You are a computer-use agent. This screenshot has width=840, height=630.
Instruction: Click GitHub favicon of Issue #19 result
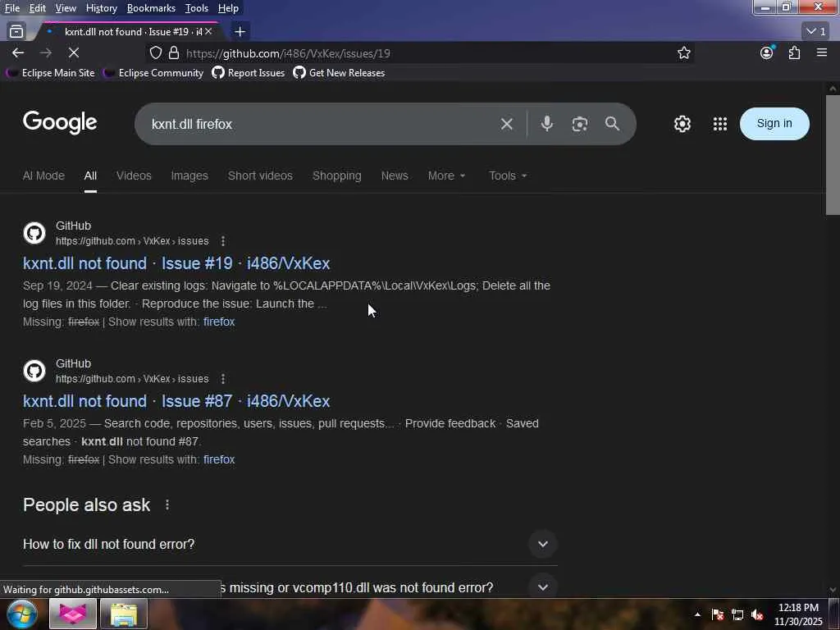pos(34,233)
